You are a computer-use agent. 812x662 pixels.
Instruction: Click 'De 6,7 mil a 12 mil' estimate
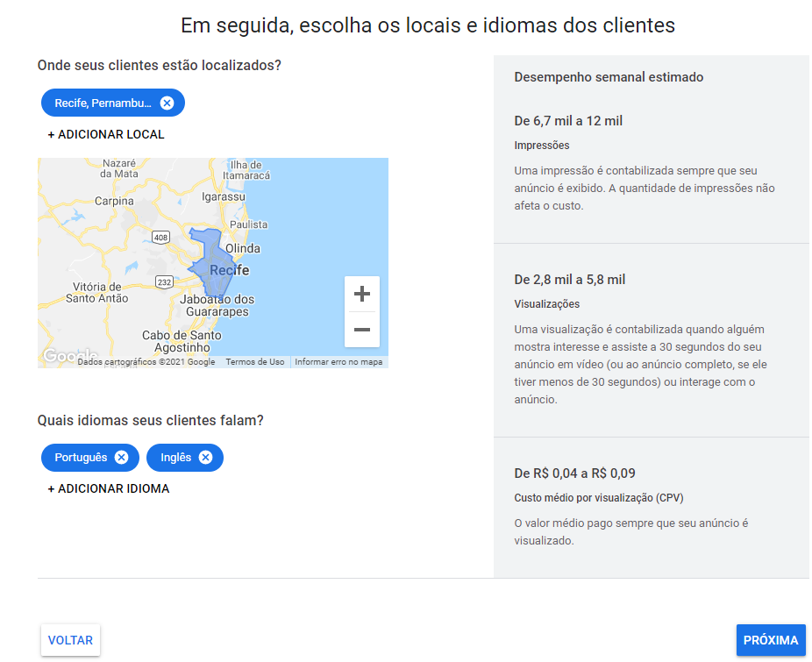coord(568,121)
